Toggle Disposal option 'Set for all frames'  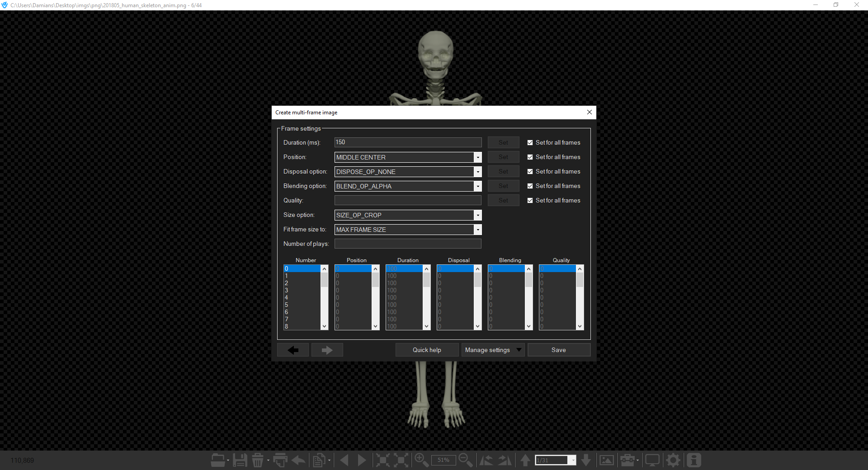click(530, 172)
